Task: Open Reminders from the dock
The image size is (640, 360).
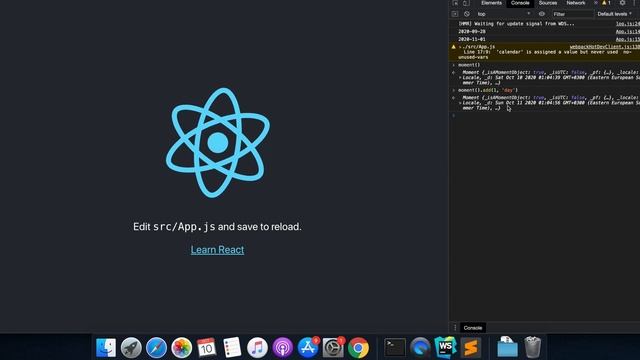Action: tap(232, 348)
